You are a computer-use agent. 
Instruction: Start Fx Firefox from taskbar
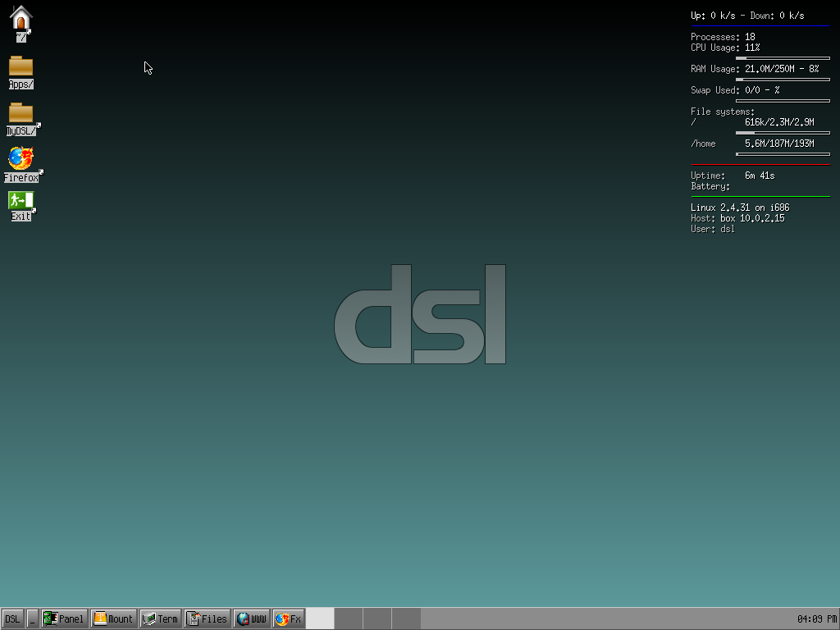coord(289,619)
